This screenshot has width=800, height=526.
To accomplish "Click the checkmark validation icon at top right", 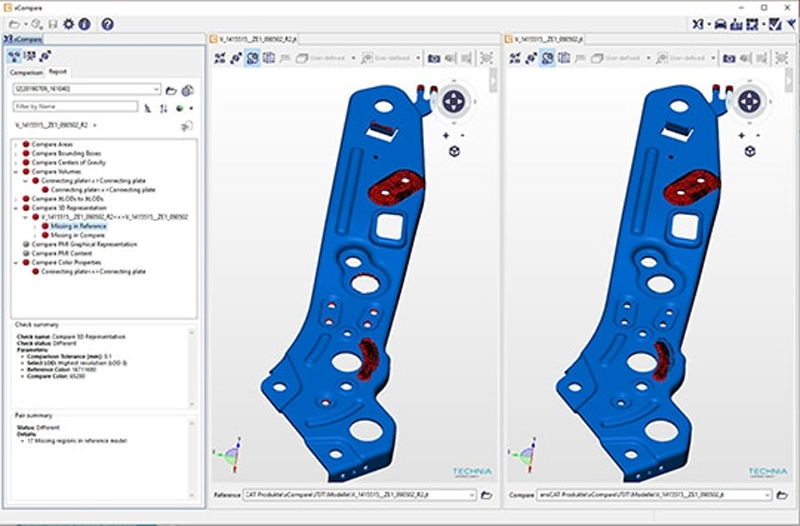I will [774, 24].
